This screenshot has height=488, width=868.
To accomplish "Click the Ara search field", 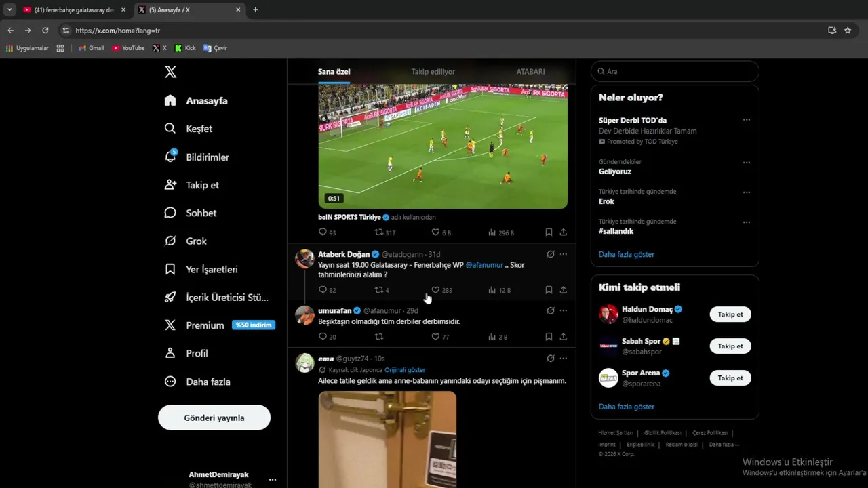I will (x=675, y=71).
